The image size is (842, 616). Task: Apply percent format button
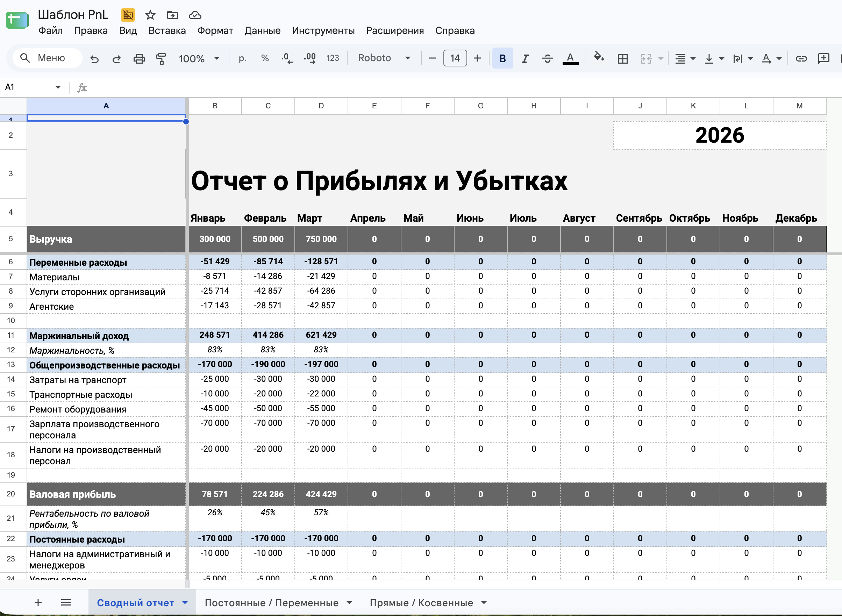pyautogui.click(x=265, y=58)
